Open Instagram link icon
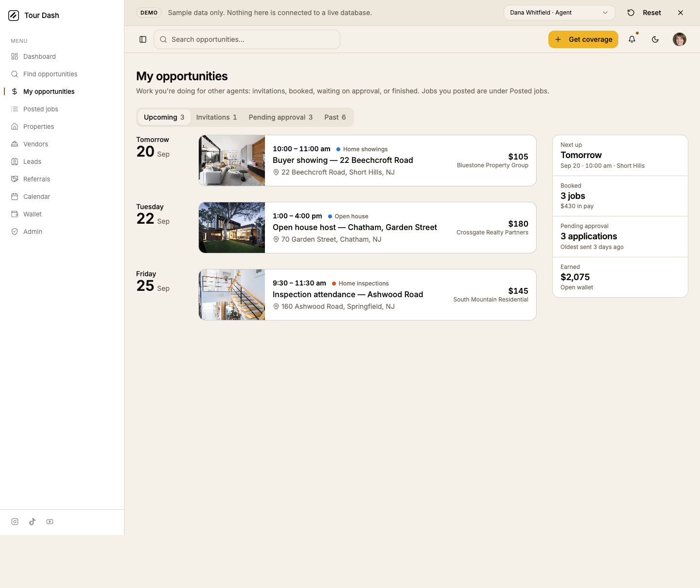This screenshot has height=588, width=700. click(15, 521)
